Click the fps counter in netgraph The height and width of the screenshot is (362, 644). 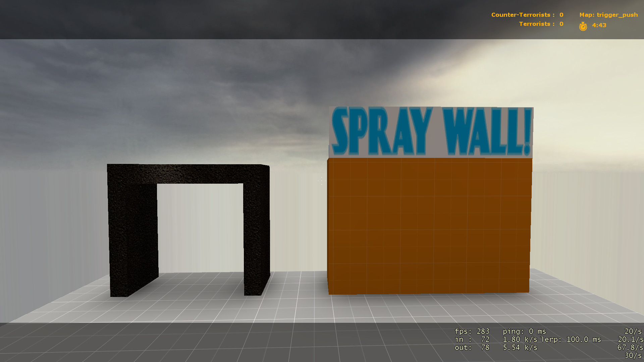[472, 331]
